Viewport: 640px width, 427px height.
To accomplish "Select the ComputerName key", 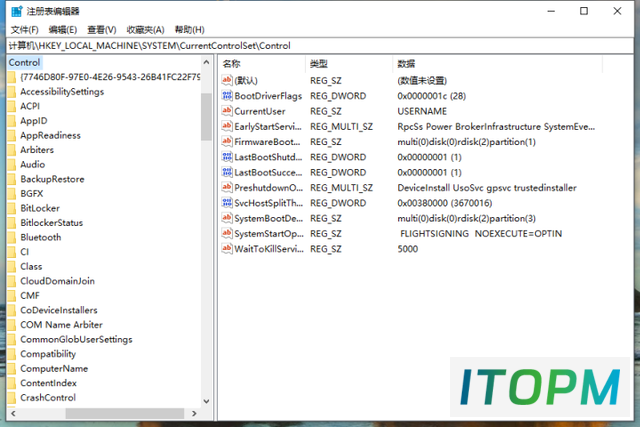I will tap(54, 369).
